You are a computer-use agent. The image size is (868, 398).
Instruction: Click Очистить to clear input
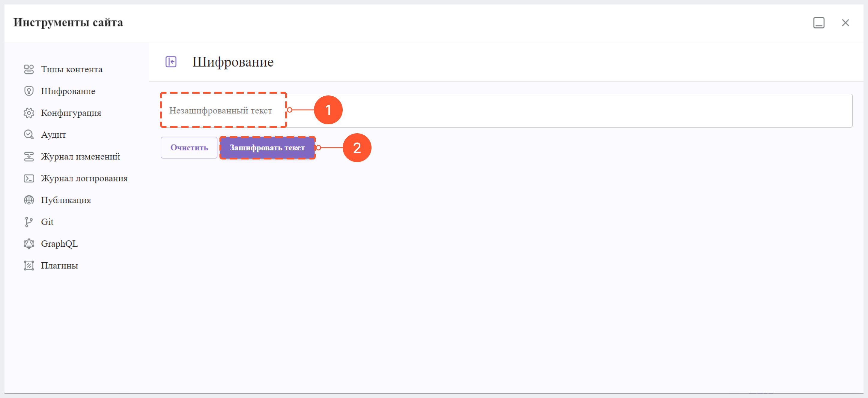point(188,148)
